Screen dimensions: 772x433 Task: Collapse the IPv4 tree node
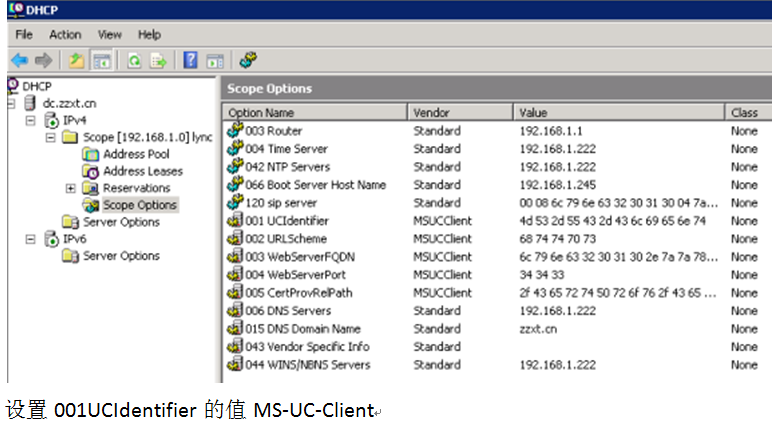click(31, 120)
